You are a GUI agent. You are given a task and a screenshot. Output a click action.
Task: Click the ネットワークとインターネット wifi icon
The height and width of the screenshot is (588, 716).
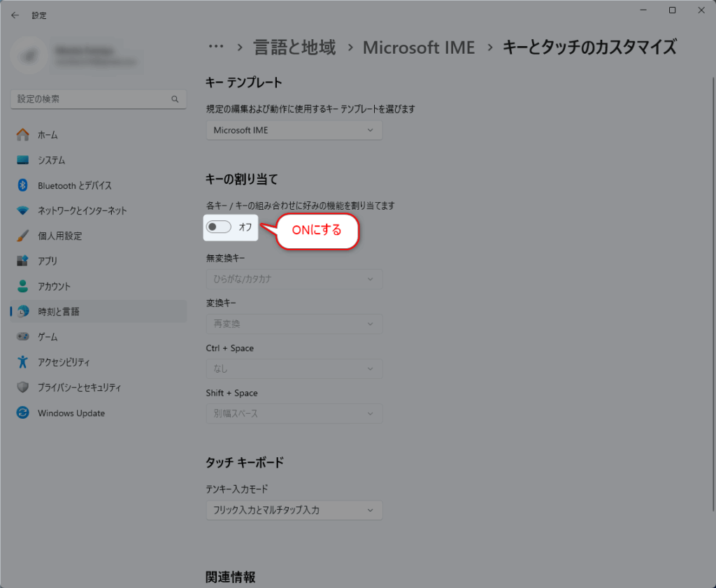[22, 211]
